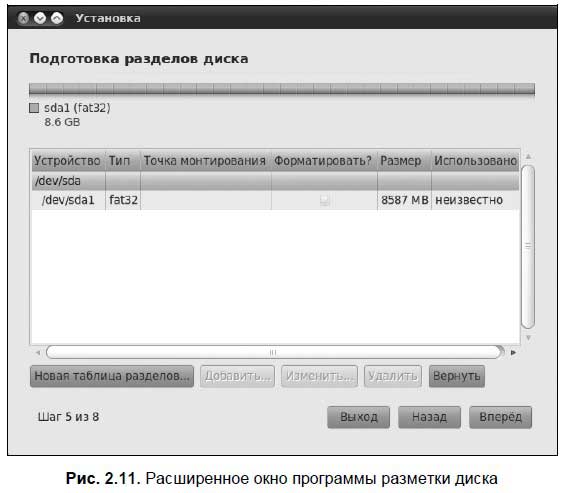Click the Новая таблица разделов button
Image resolution: width=564 pixels, height=493 pixels.
point(112,376)
